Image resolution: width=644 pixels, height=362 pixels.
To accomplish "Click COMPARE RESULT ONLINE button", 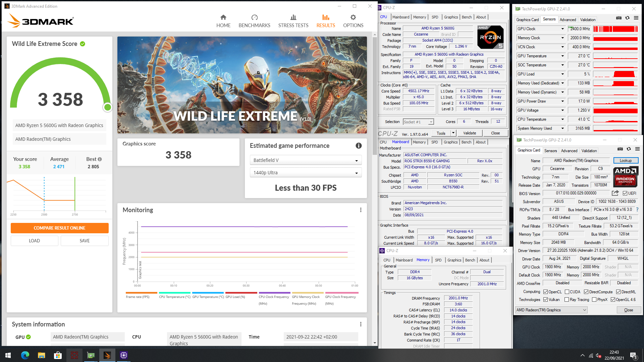I will (x=59, y=228).
